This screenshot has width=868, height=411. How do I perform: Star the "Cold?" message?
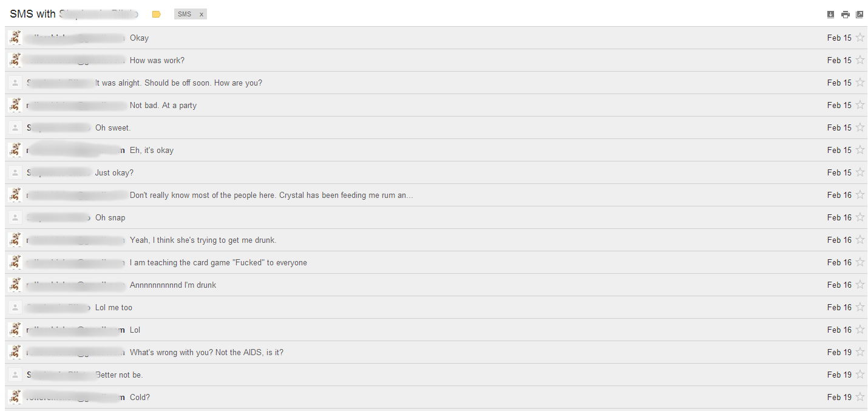tap(860, 397)
